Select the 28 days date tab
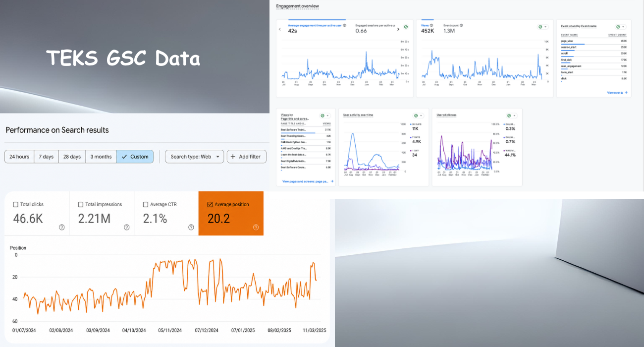The height and width of the screenshot is (347, 644). click(x=72, y=157)
